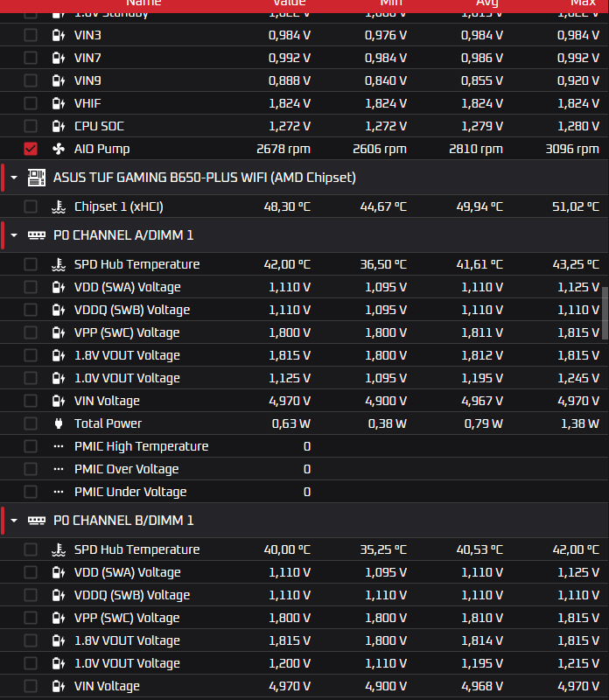The width and height of the screenshot is (609, 700).
Task: Click the Channel A VDD (SWA) Voltage icon
Action: tap(59, 287)
